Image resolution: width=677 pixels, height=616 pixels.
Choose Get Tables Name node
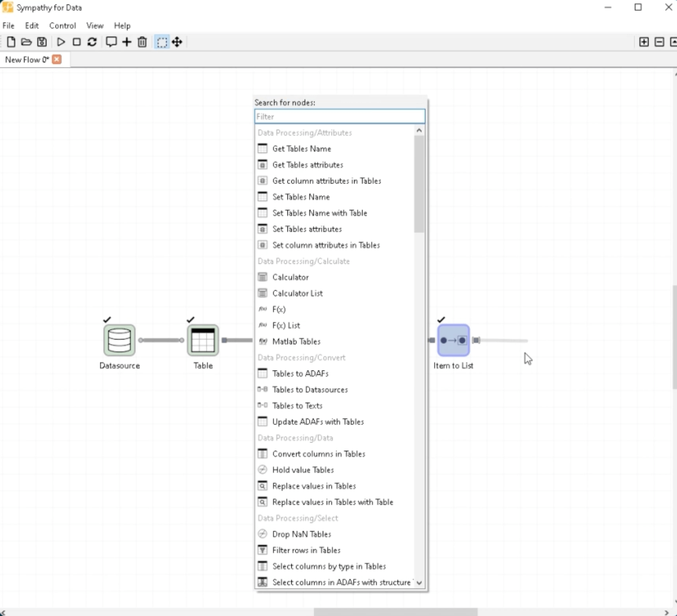[x=335, y=149]
